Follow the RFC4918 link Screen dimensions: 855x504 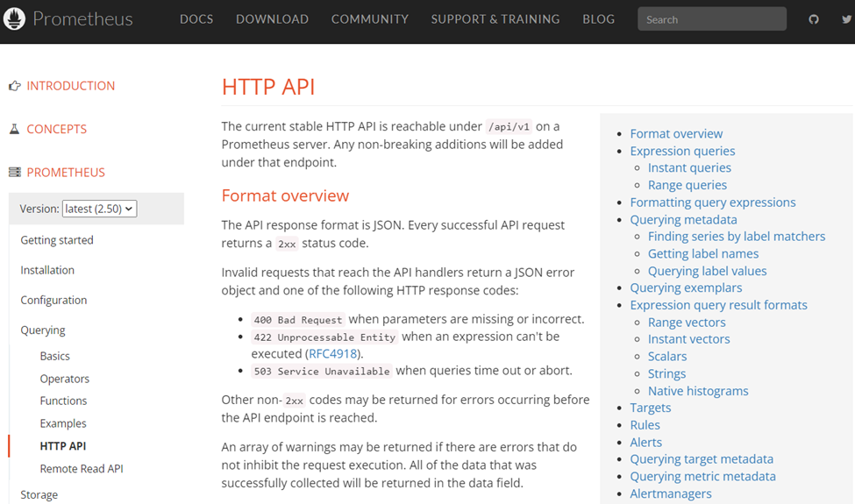point(331,354)
